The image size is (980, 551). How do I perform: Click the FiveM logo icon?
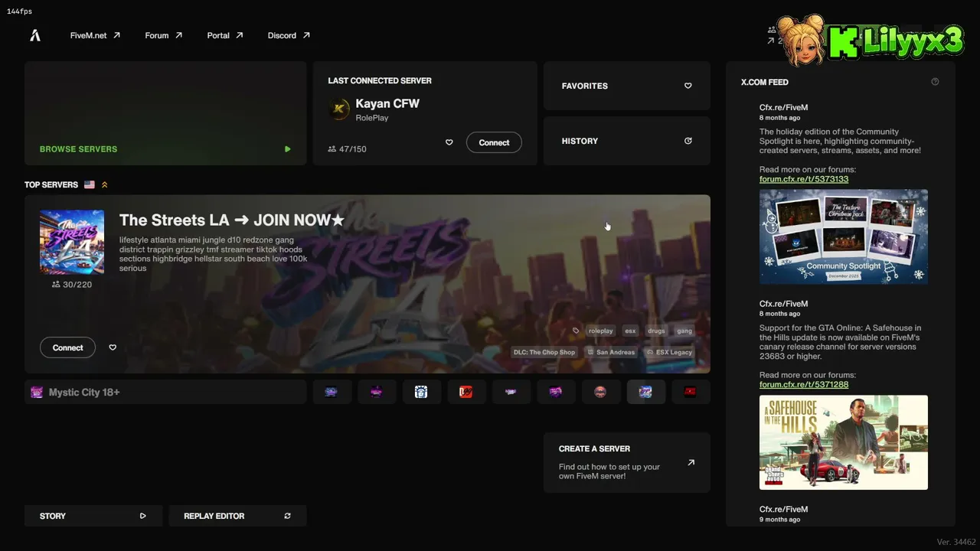pyautogui.click(x=35, y=35)
